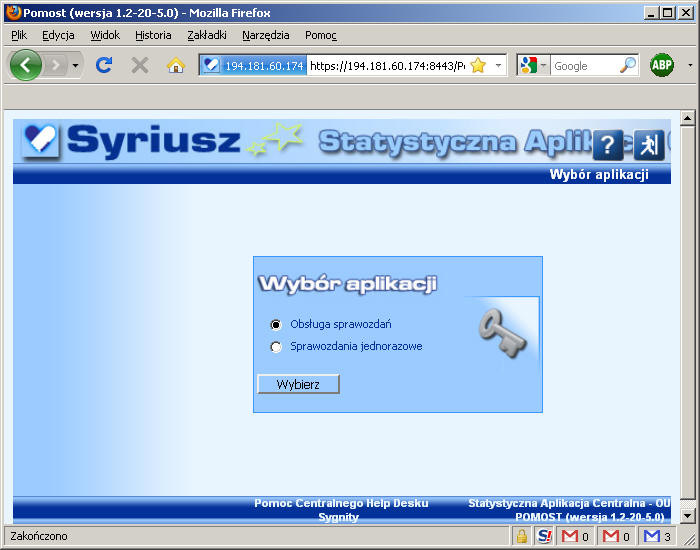Viewport: 700px width, 550px height.
Task: Click the ABP Adblock Plus icon
Action: (x=662, y=65)
